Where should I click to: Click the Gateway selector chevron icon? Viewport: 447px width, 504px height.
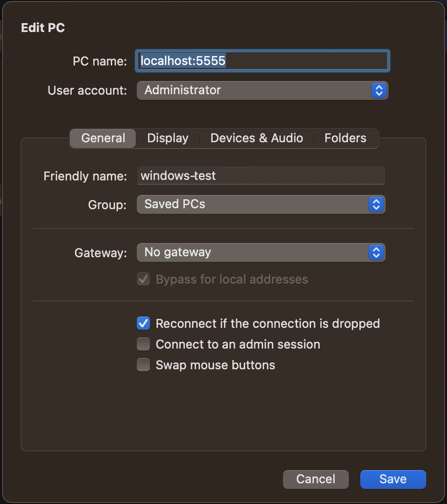coord(376,252)
